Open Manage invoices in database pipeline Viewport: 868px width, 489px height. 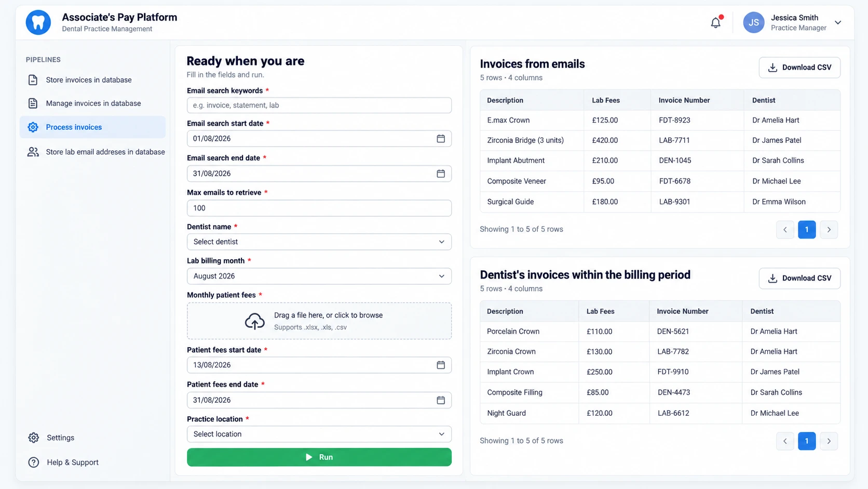point(92,103)
